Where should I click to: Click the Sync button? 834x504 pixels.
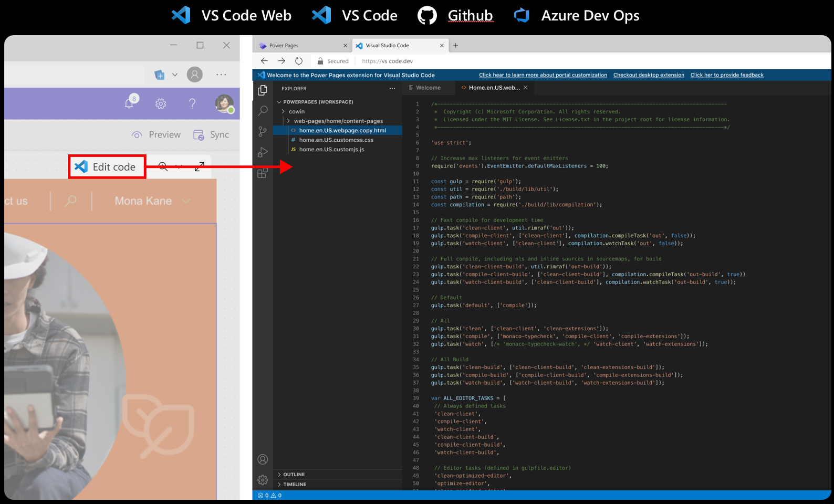click(211, 135)
